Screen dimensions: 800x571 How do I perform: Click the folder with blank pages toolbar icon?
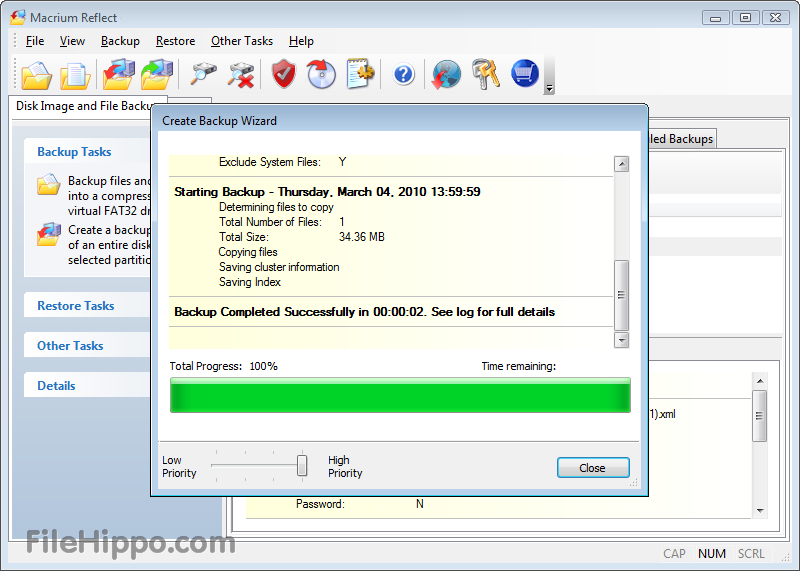(76, 75)
